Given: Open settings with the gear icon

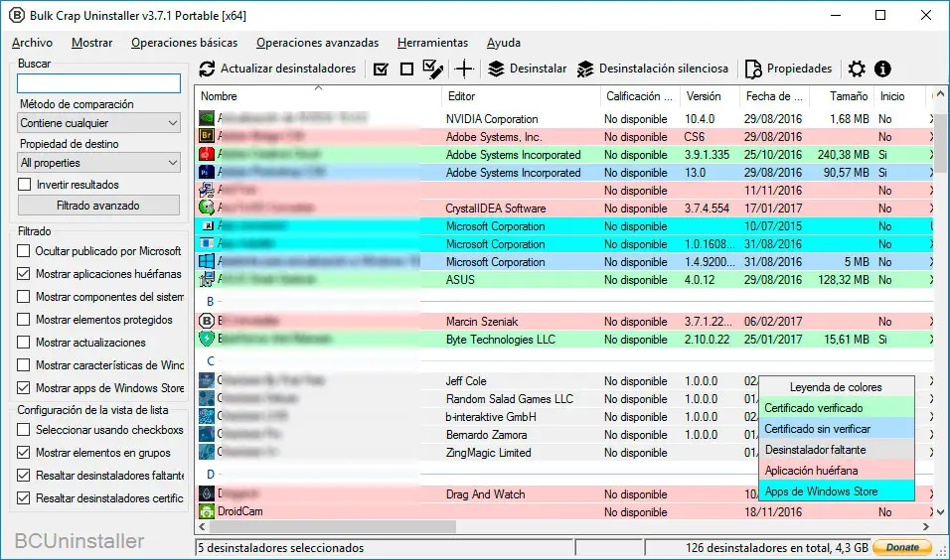Looking at the screenshot, I should [x=857, y=70].
